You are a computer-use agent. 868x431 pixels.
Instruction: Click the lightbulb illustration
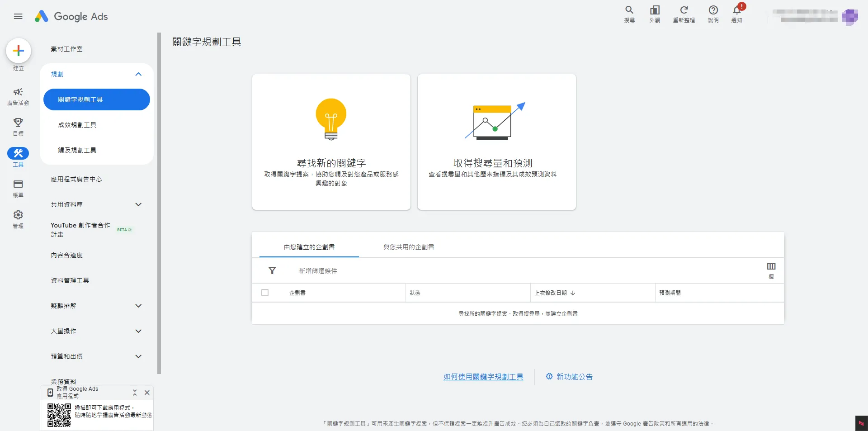coord(331,119)
